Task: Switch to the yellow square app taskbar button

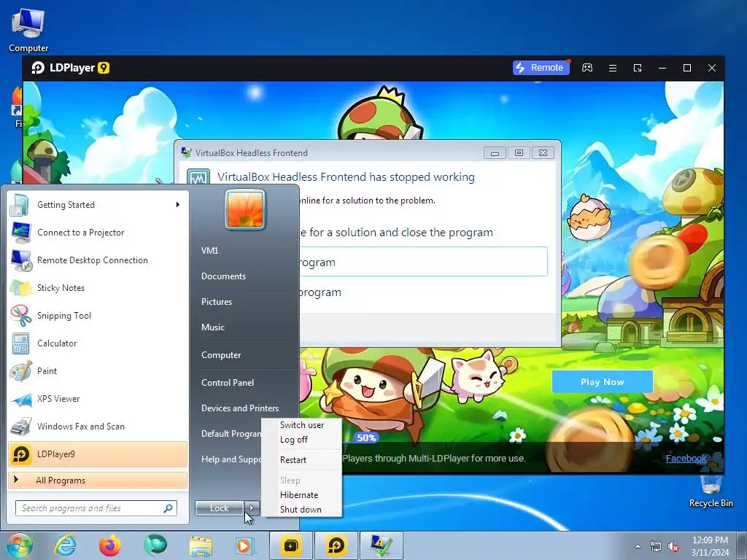Action: [x=291, y=545]
